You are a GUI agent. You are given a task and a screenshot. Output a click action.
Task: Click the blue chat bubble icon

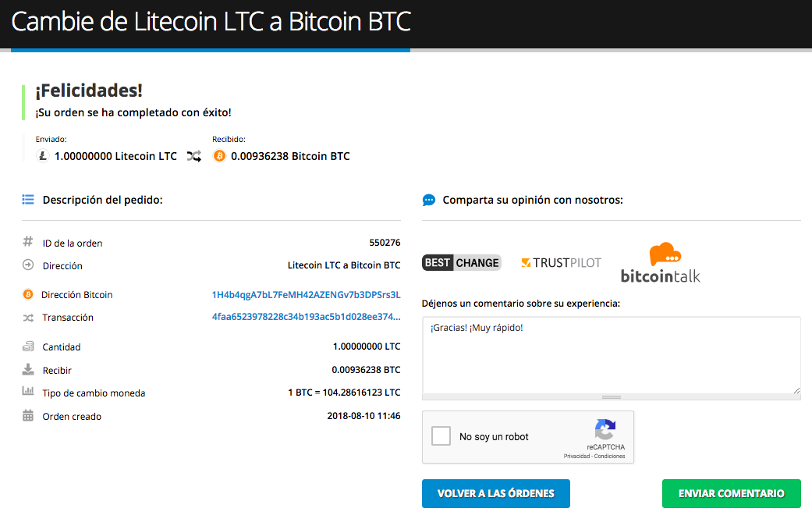[429, 200]
